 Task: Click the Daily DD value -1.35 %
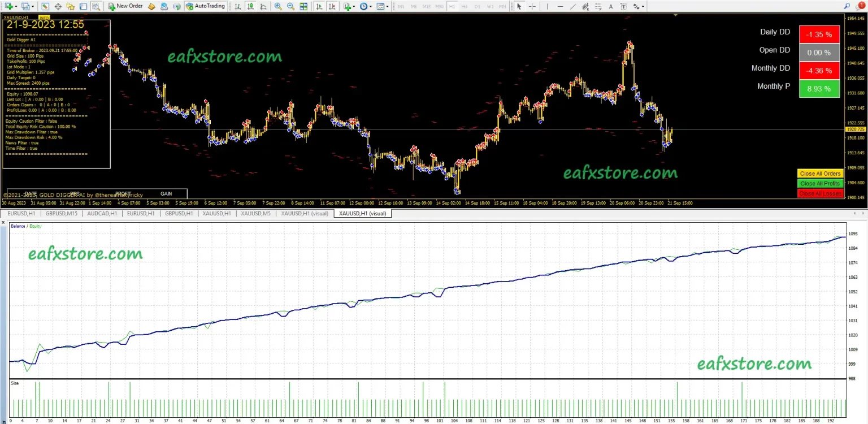coord(819,34)
